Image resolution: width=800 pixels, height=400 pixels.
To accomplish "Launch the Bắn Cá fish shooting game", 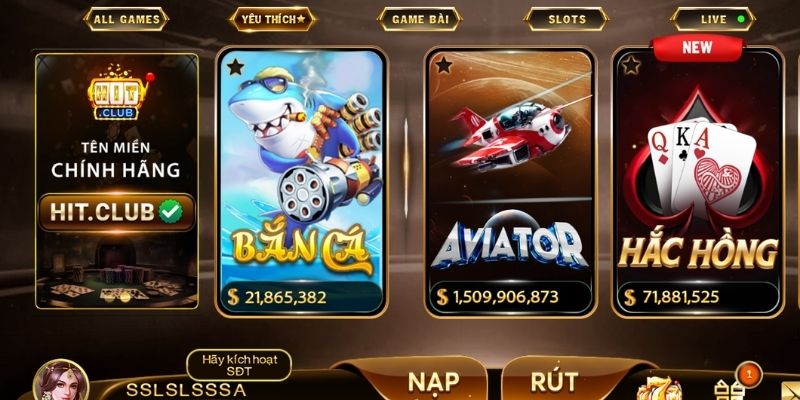I will tap(302, 182).
